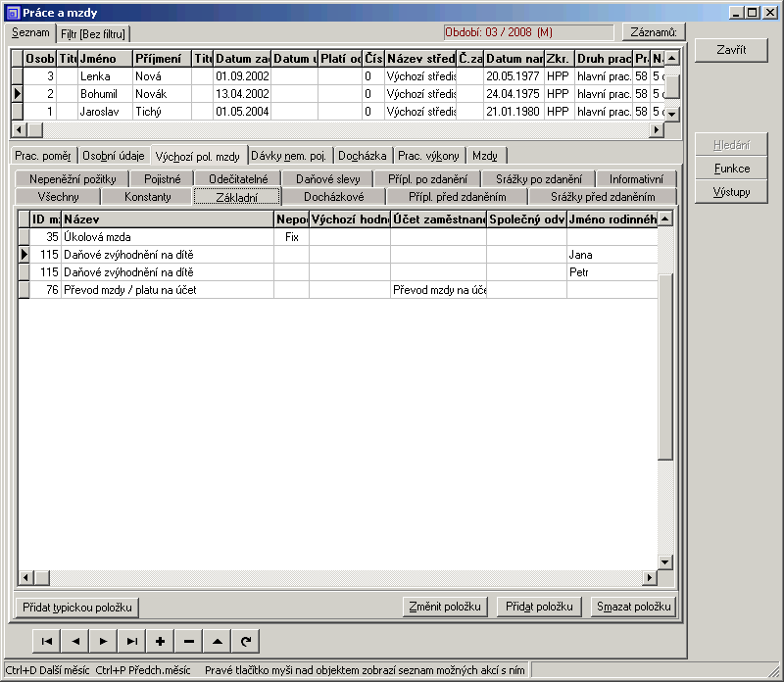This screenshot has height=682, width=784.
Task: Open Dávky nem. poj. tab
Action: [288, 156]
